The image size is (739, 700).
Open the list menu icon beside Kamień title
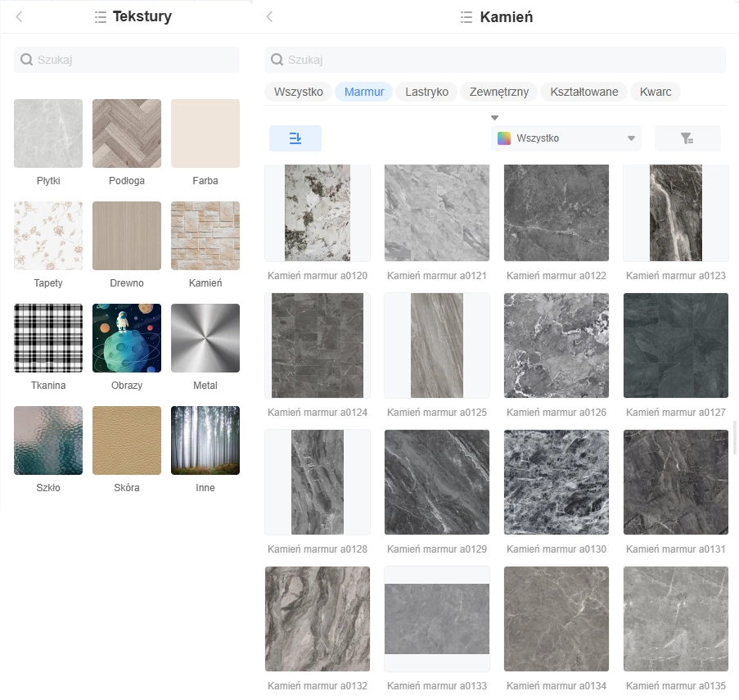(466, 16)
